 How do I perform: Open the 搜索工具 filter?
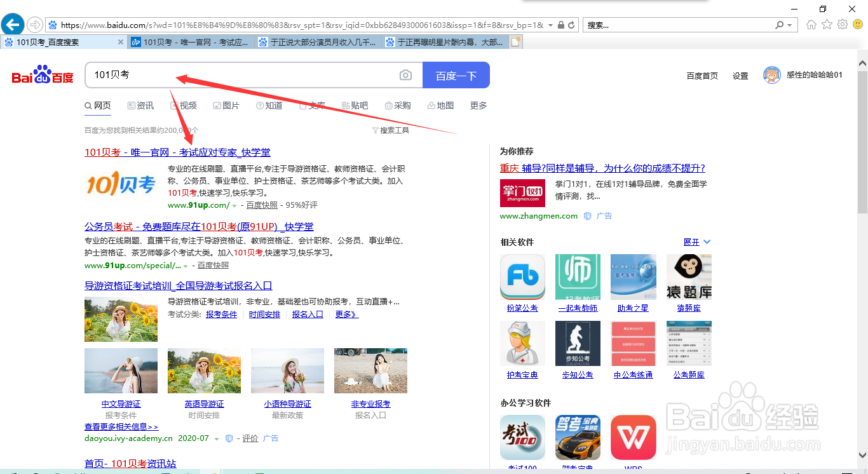pyautogui.click(x=390, y=130)
